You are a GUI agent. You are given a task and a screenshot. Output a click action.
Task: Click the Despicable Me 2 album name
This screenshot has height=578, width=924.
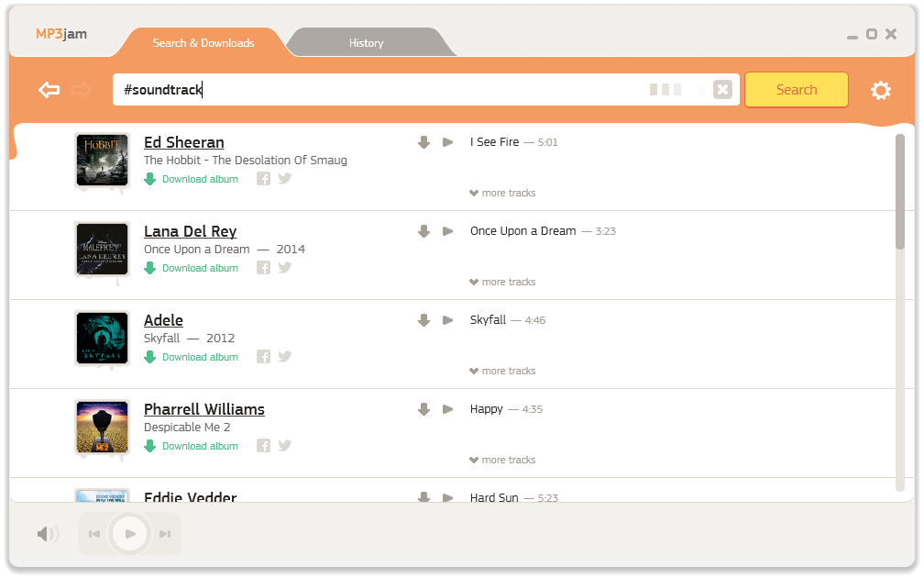tap(187, 428)
